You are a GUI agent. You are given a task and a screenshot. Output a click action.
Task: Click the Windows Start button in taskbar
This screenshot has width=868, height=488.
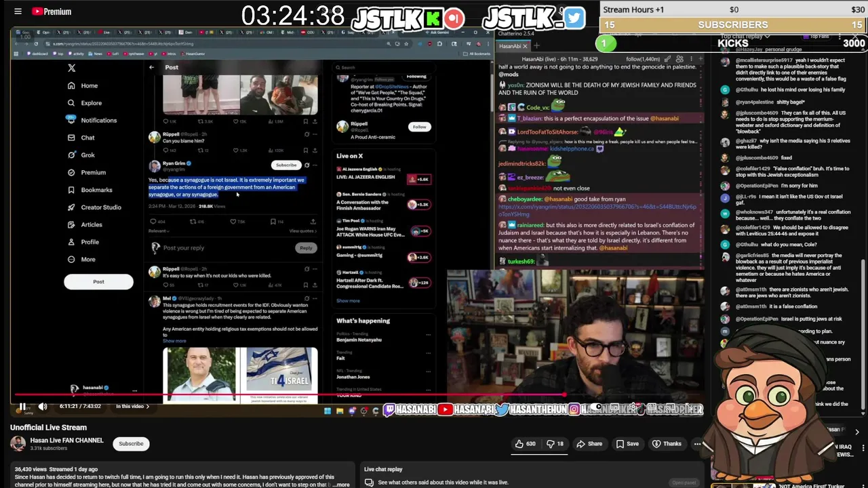(x=328, y=410)
